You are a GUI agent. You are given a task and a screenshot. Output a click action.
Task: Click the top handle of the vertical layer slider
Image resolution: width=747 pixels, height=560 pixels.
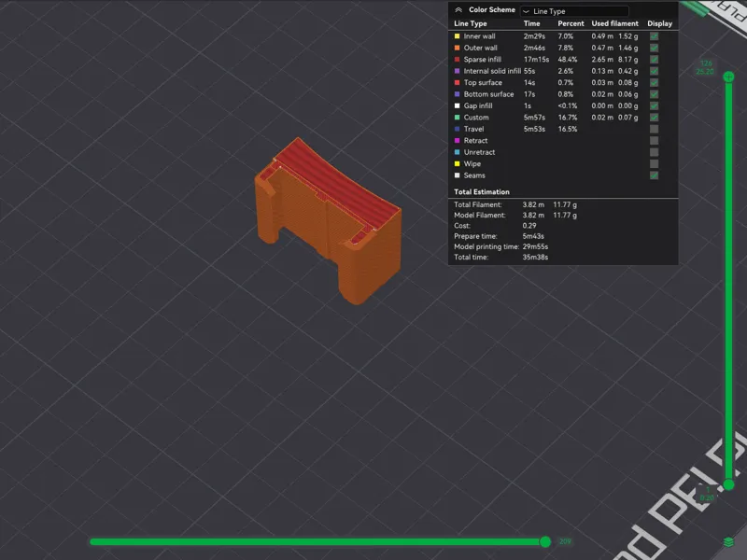point(728,77)
